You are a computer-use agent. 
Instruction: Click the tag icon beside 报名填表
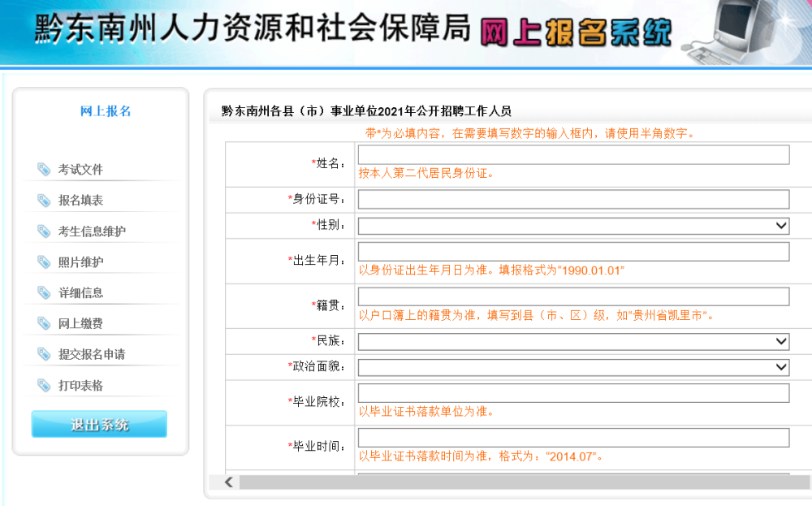[44, 200]
